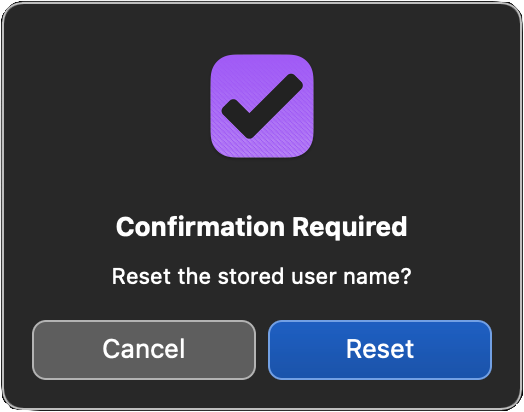
Task: Click the Cancel button
Action: tap(144, 350)
